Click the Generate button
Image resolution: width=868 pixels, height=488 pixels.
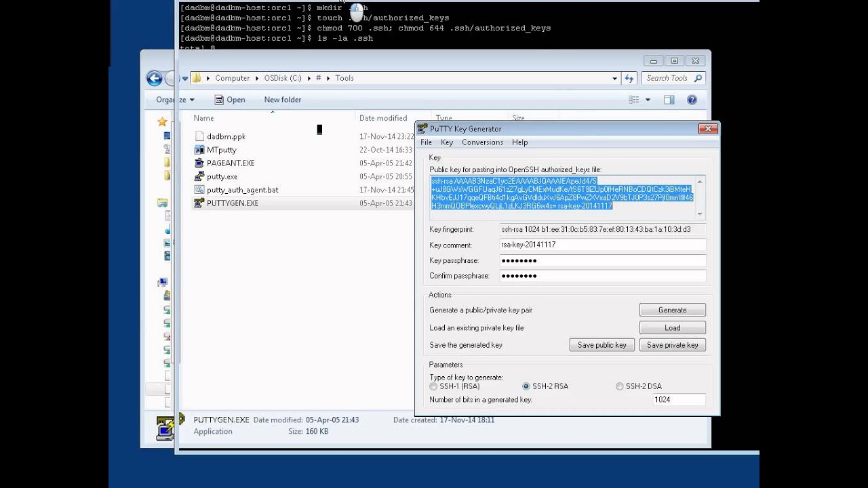[x=673, y=310]
